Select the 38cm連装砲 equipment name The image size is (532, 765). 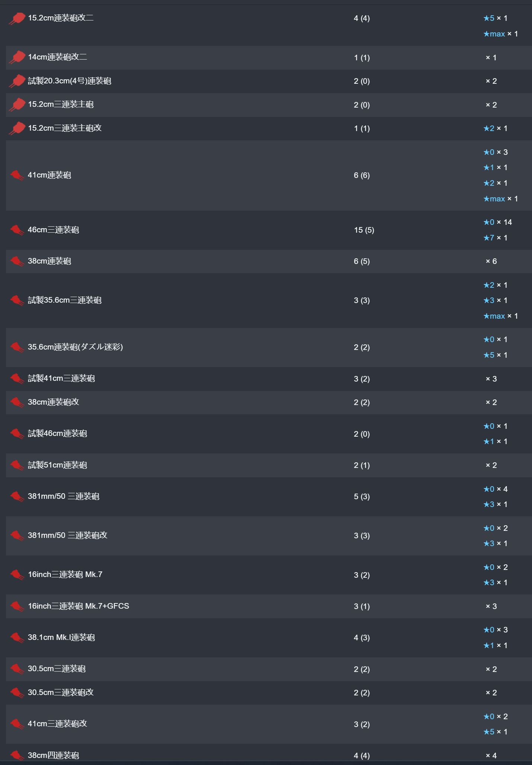pyautogui.click(x=49, y=261)
